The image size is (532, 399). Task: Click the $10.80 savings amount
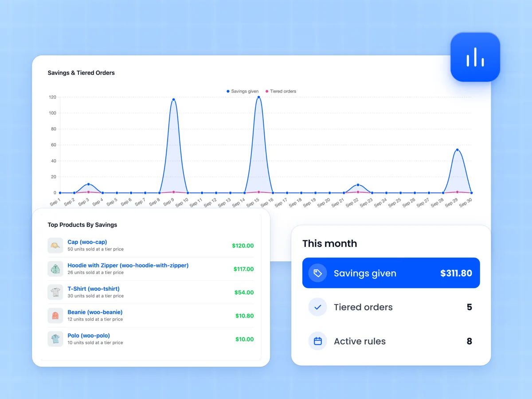[245, 316]
